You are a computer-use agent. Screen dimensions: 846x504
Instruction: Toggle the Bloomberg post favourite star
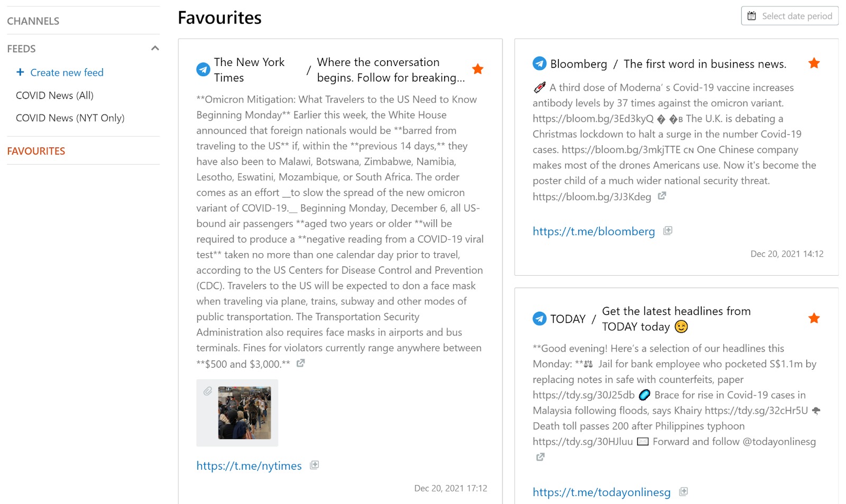814,63
